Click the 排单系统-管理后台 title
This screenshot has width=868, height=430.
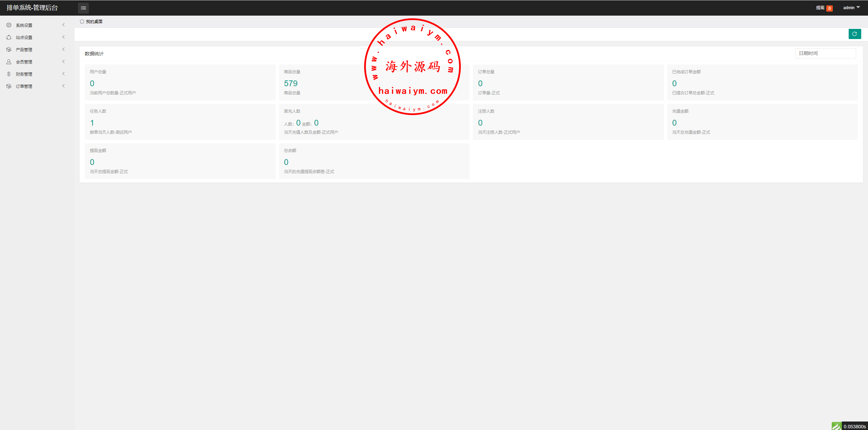click(32, 7)
